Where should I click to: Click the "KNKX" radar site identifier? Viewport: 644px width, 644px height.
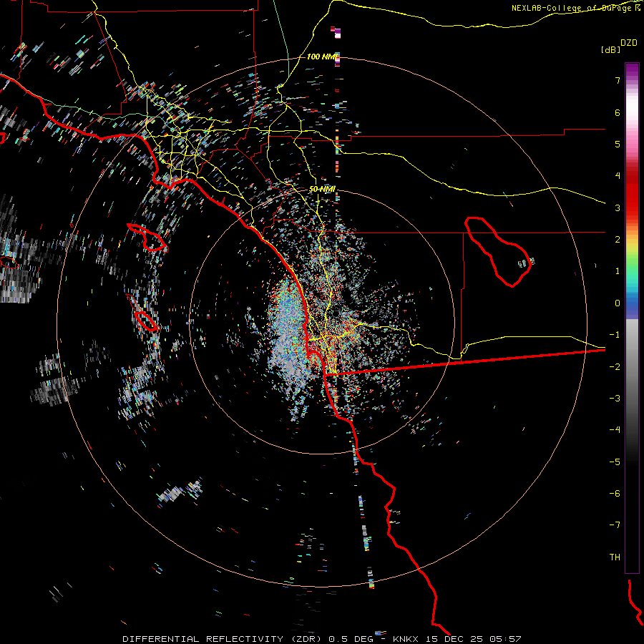coord(406,639)
